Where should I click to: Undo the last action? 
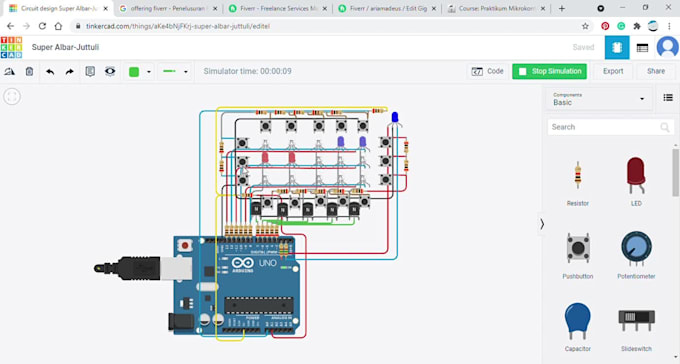[x=50, y=72]
